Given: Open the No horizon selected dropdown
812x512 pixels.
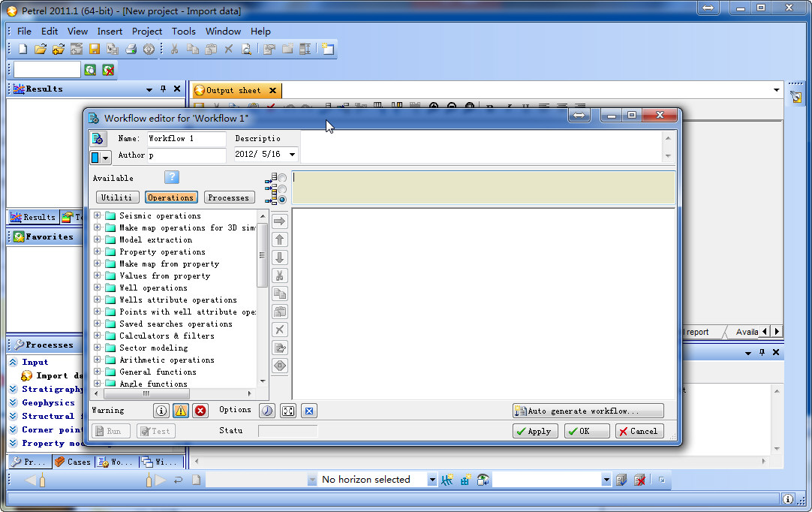Looking at the screenshot, I should (x=432, y=480).
